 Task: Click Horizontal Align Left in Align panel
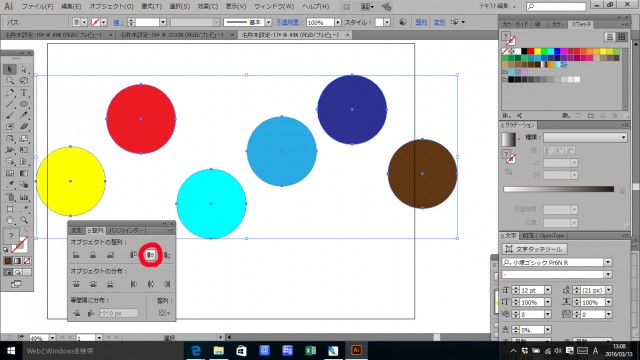pos(76,255)
